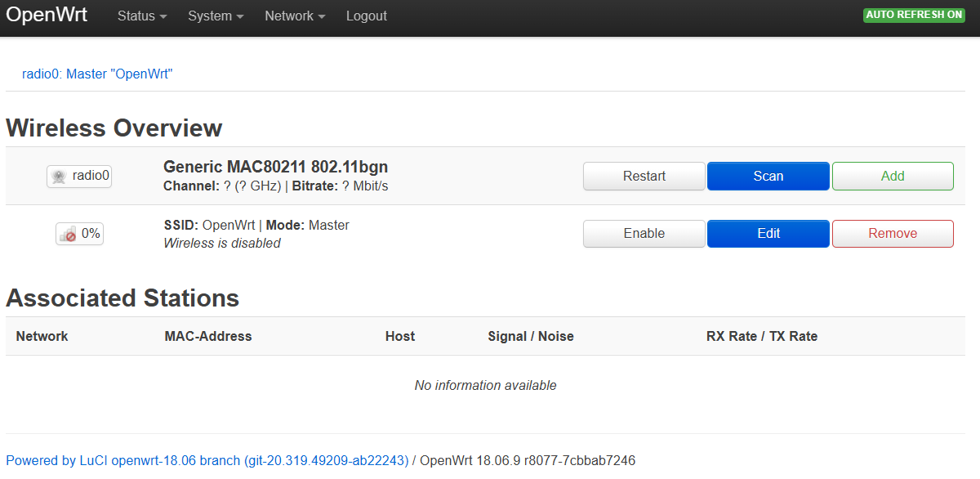This screenshot has height=479, width=980.
Task: Toggle the Auto Refresh On indicator
Action: click(914, 16)
